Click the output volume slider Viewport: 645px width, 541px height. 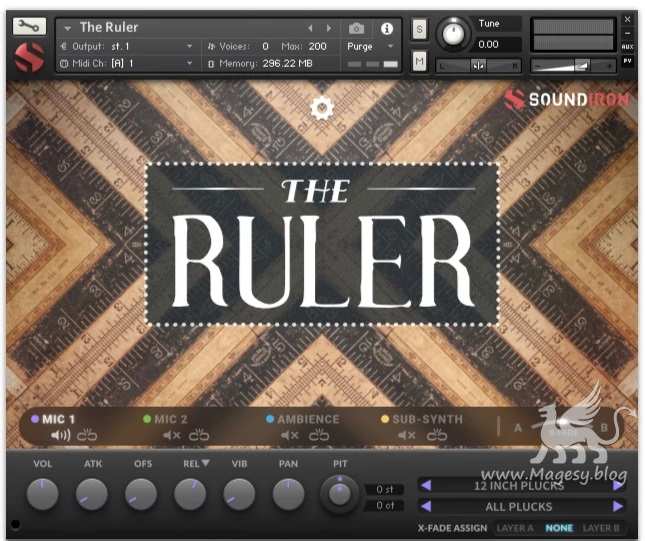pos(573,65)
